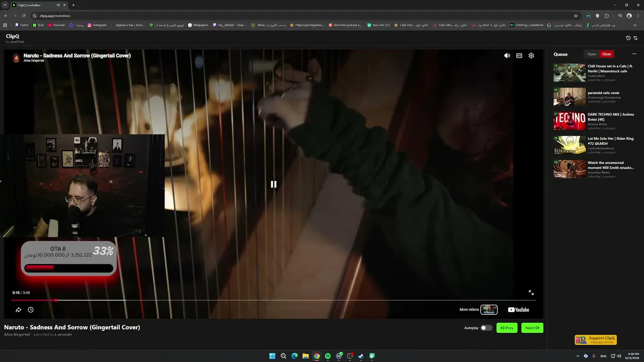Open the Queue three-dot options menu

(634, 54)
